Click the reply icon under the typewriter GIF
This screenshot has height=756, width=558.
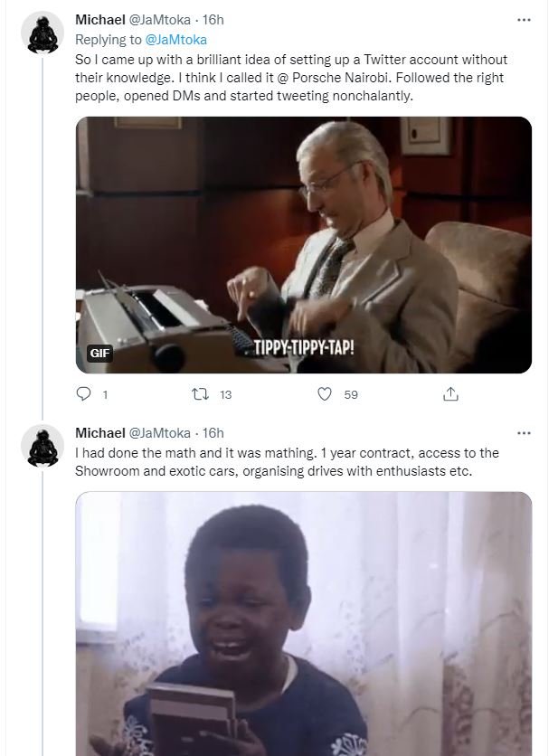tap(84, 394)
